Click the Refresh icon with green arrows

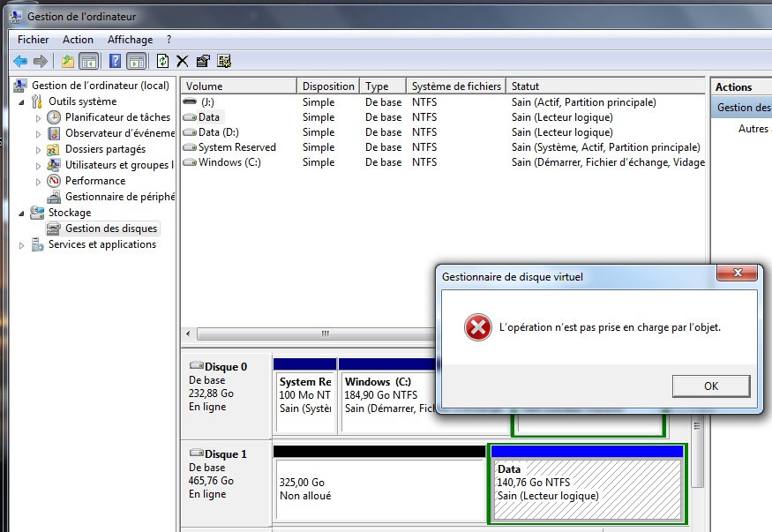(162, 61)
